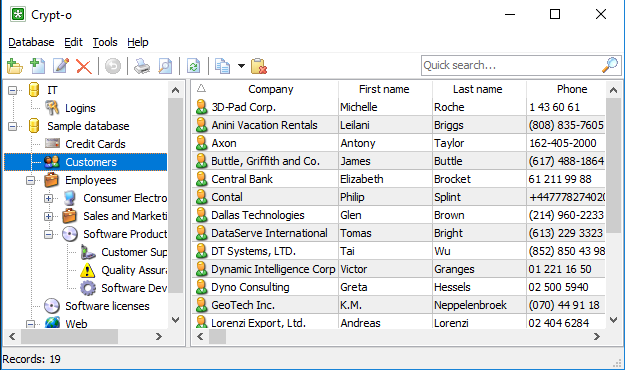Click table horizontal scroll-right arrow

point(597,337)
